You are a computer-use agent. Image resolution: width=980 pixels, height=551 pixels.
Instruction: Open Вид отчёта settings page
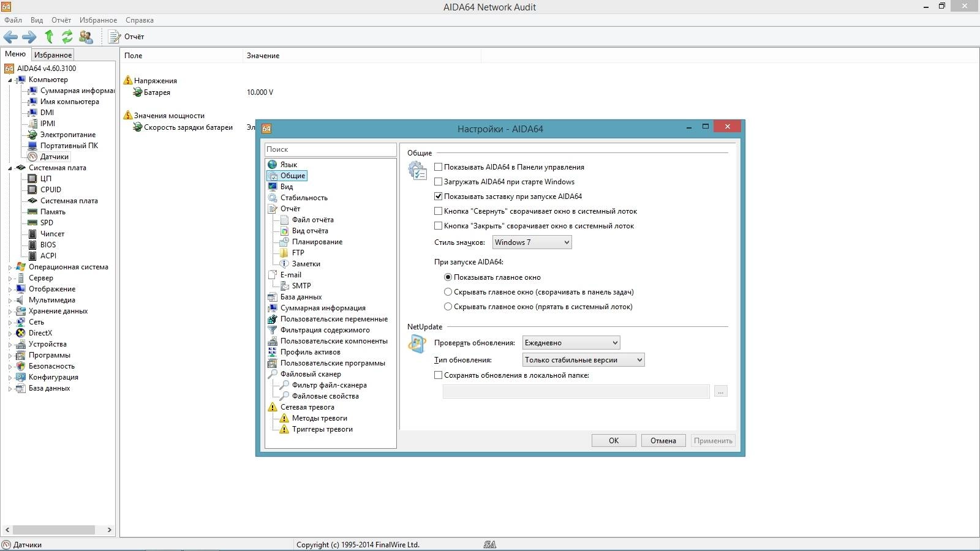click(310, 231)
